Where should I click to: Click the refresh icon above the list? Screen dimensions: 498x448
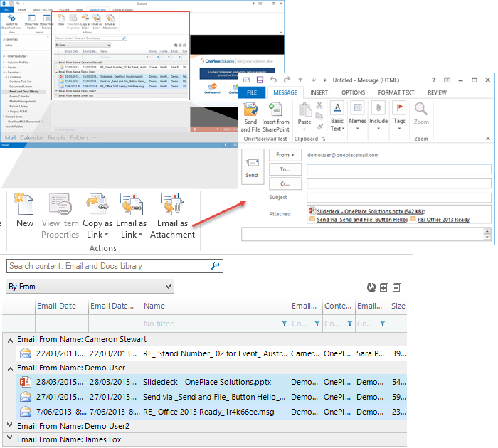(x=371, y=287)
